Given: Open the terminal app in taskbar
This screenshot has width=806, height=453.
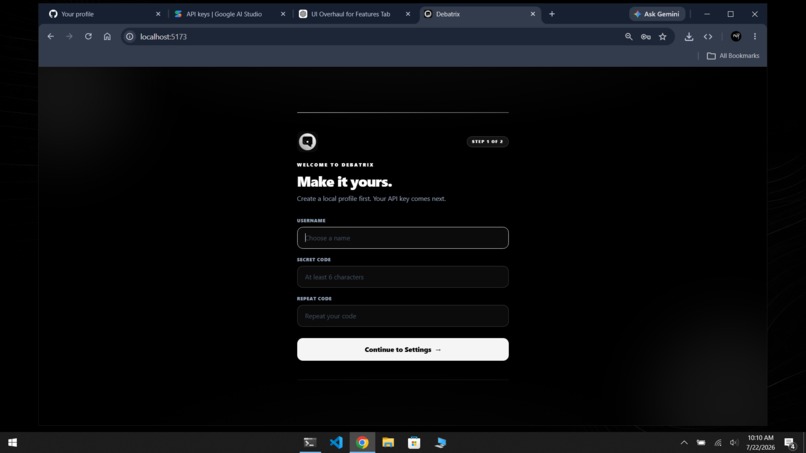Looking at the screenshot, I should tap(310, 443).
